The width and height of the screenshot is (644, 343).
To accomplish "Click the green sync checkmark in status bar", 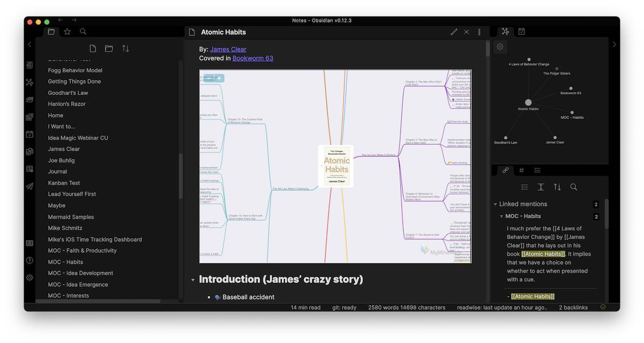I will [603, 307].
